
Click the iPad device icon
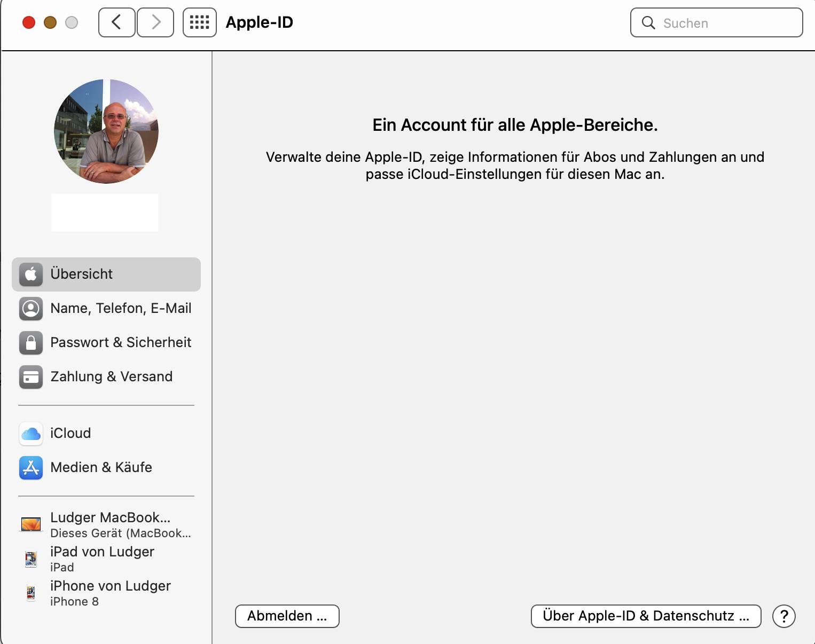coord(31,559)
